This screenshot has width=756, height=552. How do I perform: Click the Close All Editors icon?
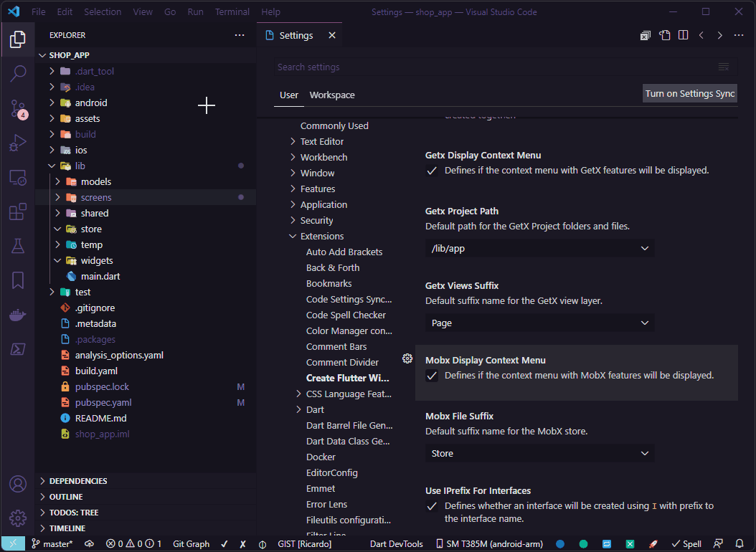(x=646, y=35)
